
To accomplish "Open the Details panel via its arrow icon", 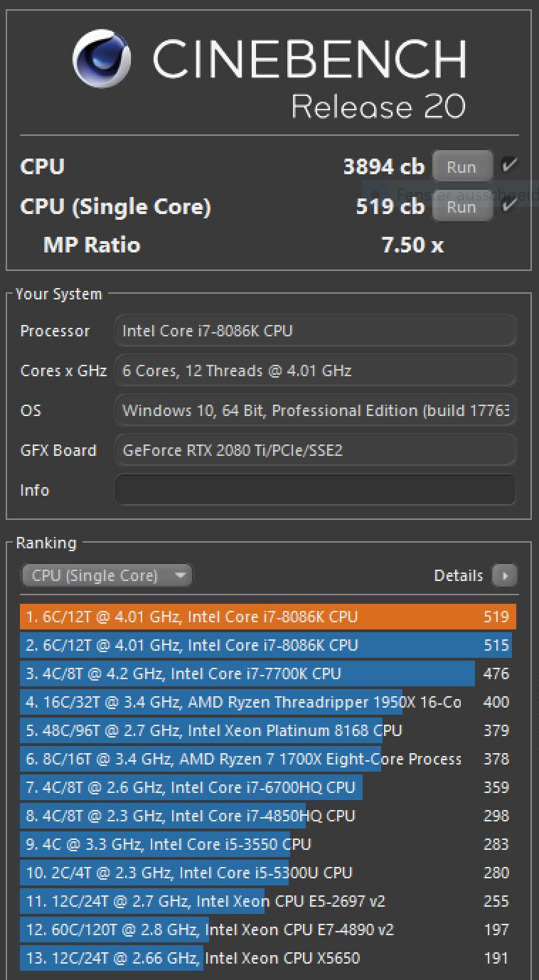I will pos(506,575).
